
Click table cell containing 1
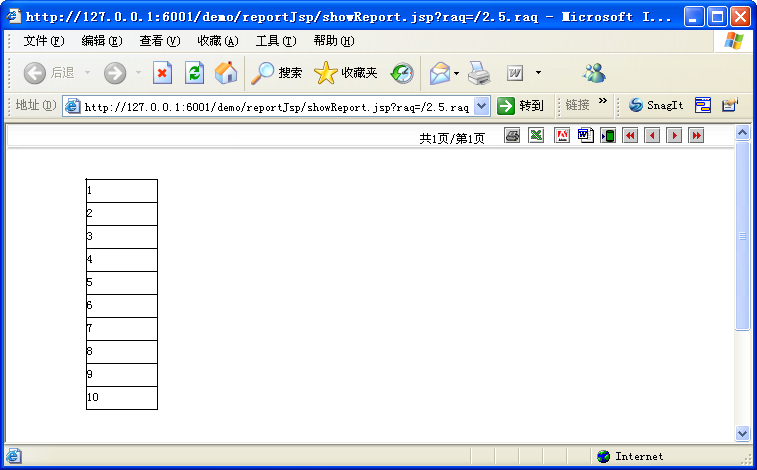[122, 191]
